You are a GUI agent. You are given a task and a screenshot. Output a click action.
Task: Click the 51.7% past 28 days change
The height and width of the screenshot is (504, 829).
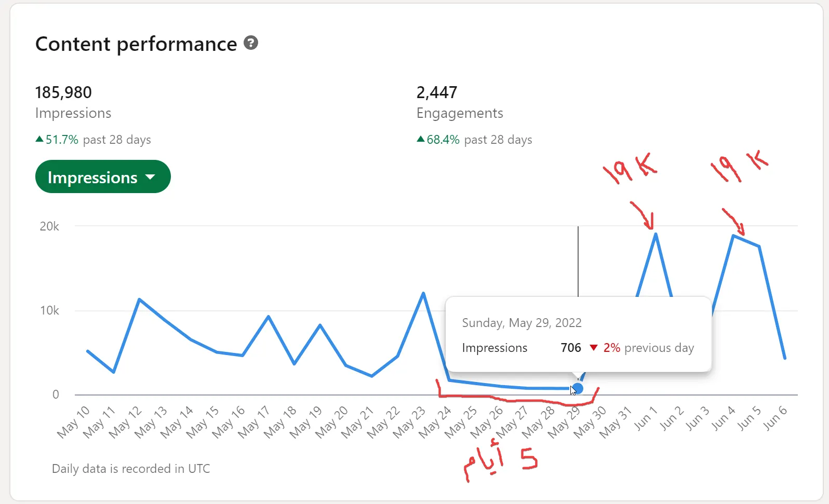[93, 140]
